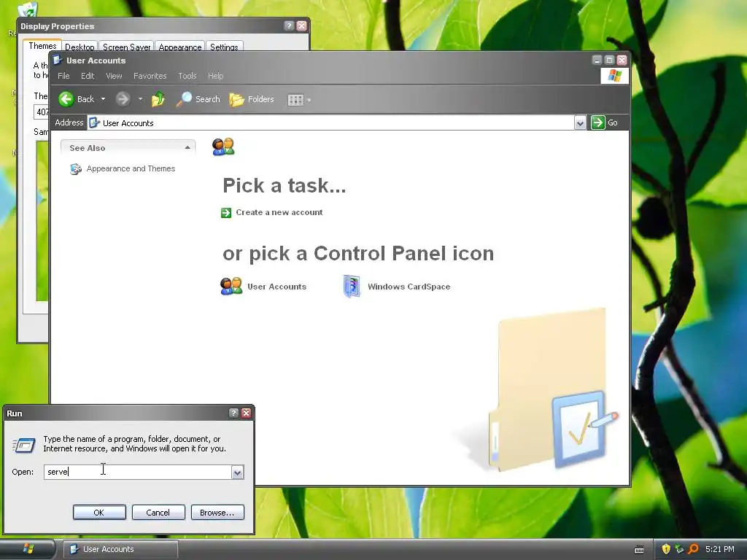The image size is (747, 560).
Task: Open the Help menu
Action: tap(215, 76)
